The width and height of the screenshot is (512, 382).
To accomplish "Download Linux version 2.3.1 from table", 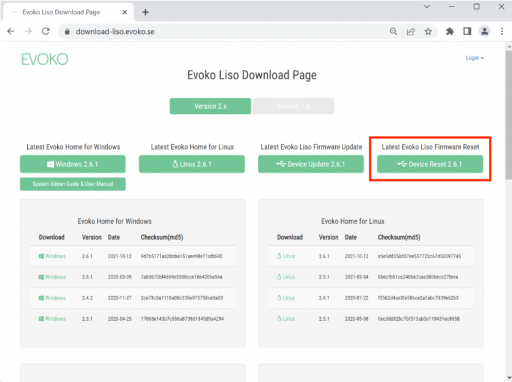I will click(286, 319).
